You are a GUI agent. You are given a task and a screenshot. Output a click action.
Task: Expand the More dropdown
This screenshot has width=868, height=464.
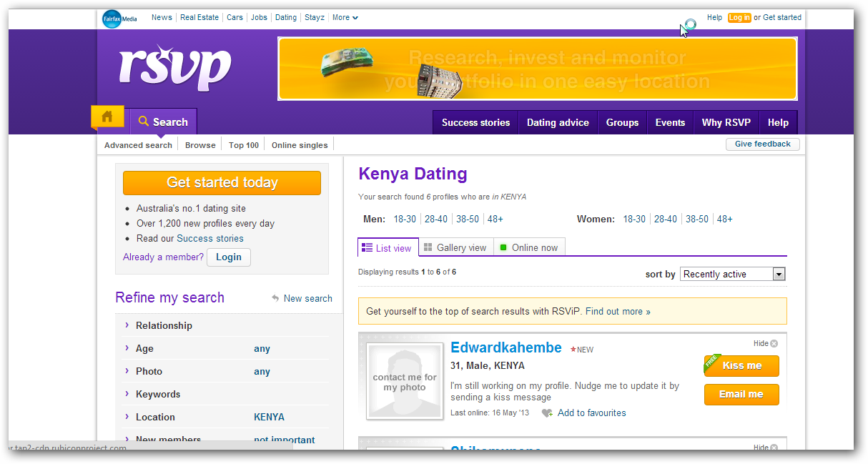[x=345, y=18]
